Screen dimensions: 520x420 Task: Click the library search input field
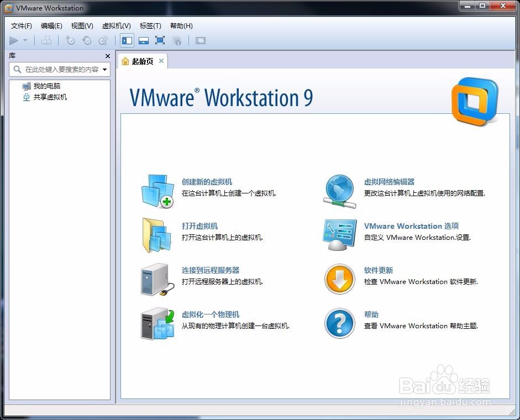coord(60,69)
